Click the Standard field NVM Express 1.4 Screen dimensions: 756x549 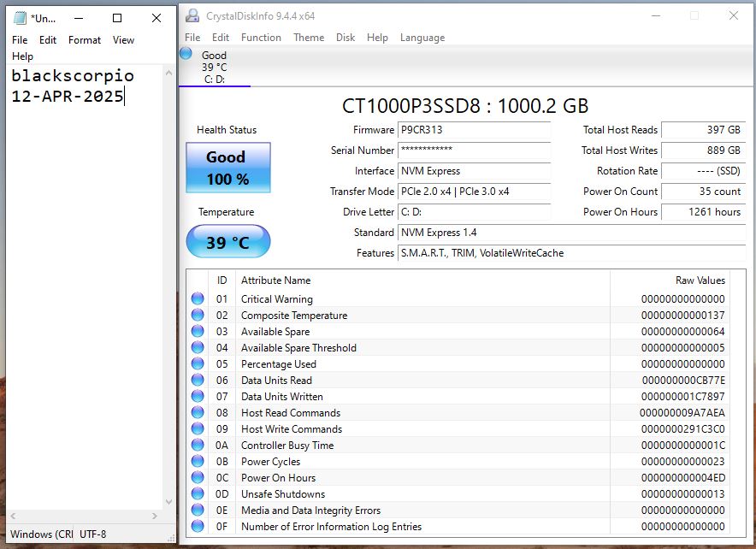[572, 233]
